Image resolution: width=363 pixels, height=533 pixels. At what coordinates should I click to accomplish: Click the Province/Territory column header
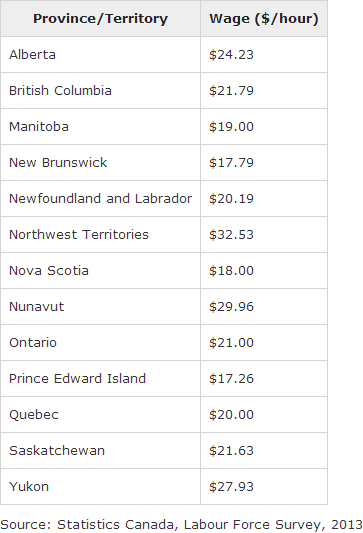pos(100,19)
